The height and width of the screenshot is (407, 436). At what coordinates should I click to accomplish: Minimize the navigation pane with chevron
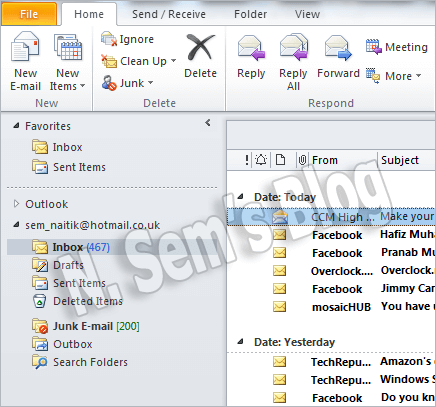pos(208,123)
